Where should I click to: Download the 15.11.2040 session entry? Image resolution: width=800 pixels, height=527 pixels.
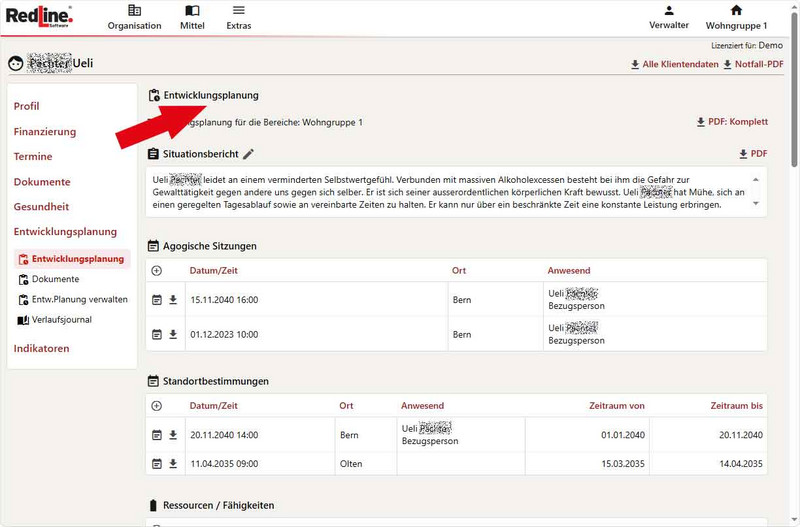(172, 299)
